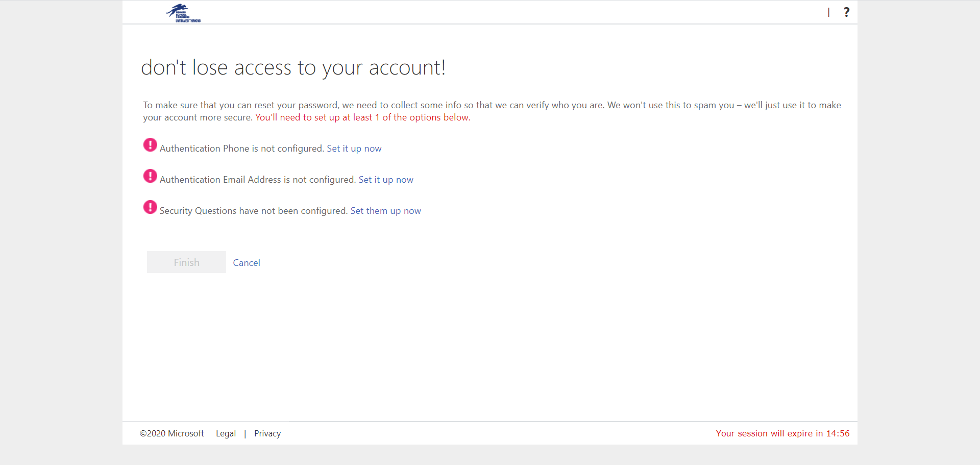Click the organization logo in the header

coord(183,13)
